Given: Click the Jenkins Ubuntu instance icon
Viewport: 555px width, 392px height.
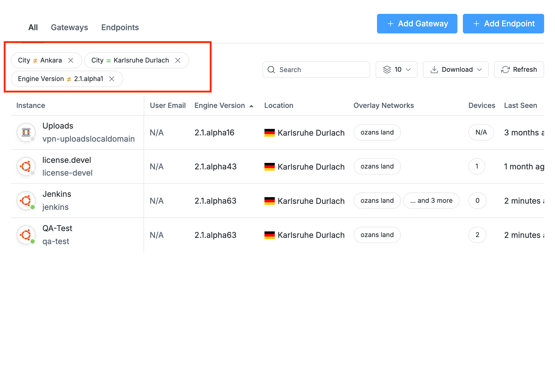Looking at the screenshot, I should click(x=26, y=201).
